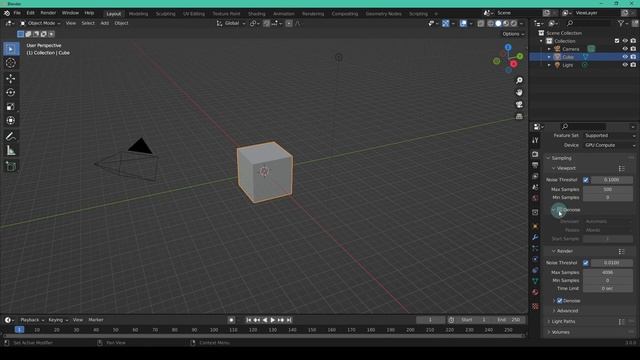Open the viewport Options popover
Viewport: 640px width, 360px height.
point(513,34)
